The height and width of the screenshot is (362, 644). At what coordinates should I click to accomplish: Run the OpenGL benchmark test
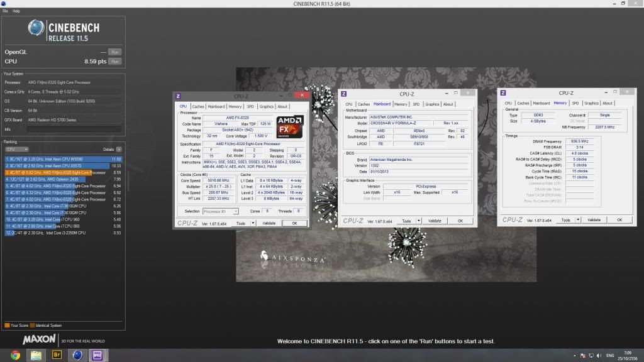point(115,52)
